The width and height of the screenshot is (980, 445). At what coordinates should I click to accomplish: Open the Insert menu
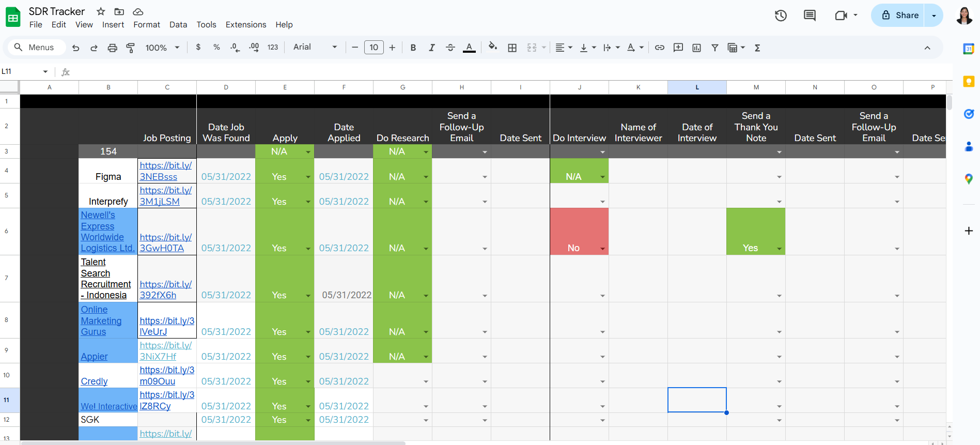[113, 24]
